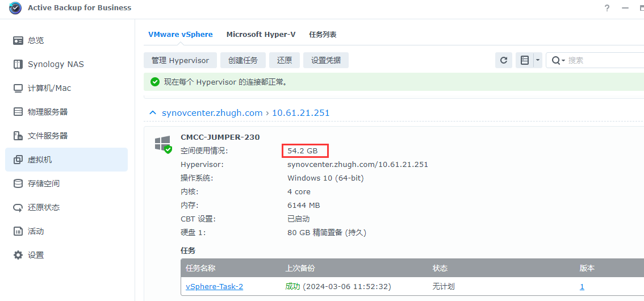Viewport: 644px width, 301px height.
Task: Open the vSphere-Task-2 link
Action: pos(215,287)
